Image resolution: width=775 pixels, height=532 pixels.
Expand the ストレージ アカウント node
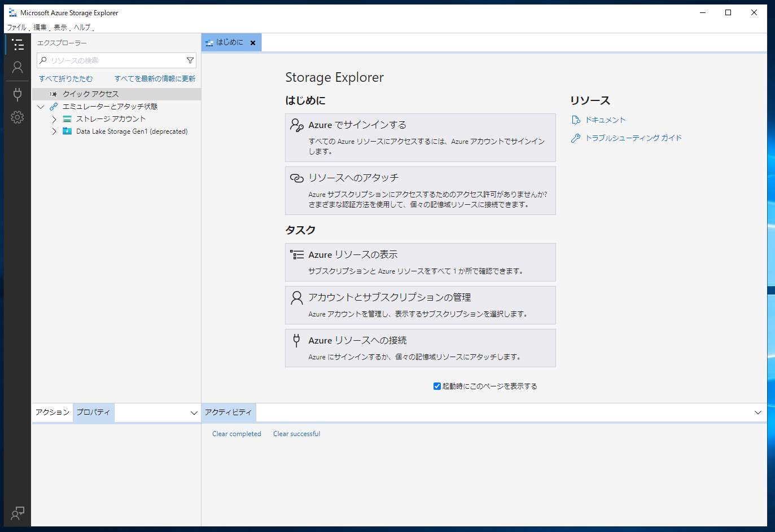tap(54, 119)
